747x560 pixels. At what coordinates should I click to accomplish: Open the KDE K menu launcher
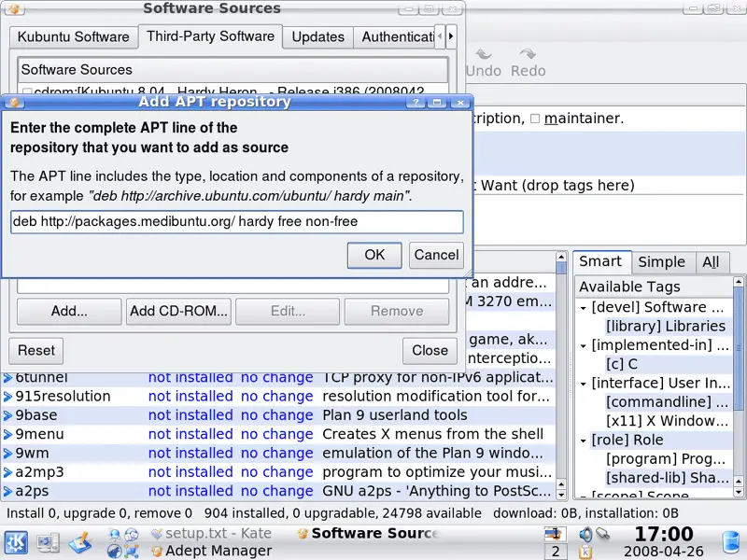pos(16,543)
